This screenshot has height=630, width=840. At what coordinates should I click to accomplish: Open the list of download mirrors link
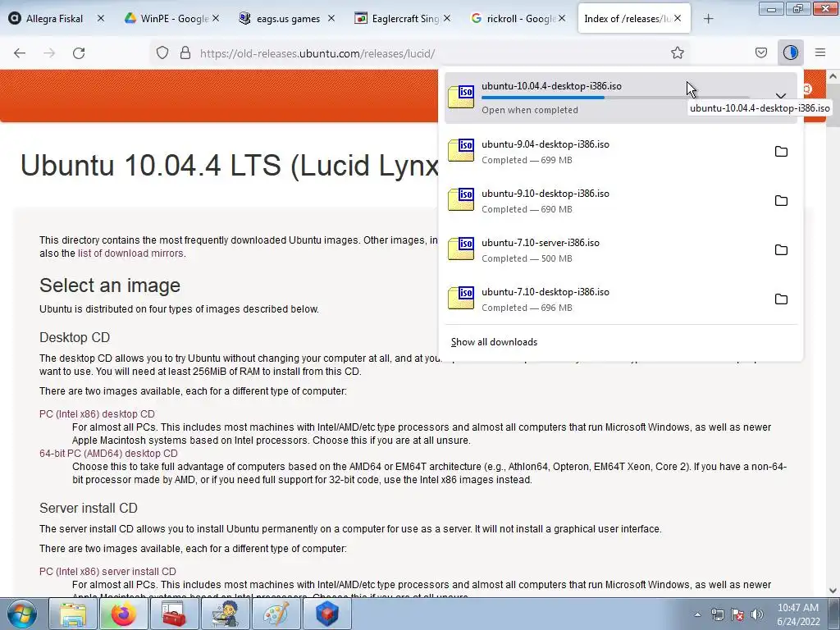point(130,253)
